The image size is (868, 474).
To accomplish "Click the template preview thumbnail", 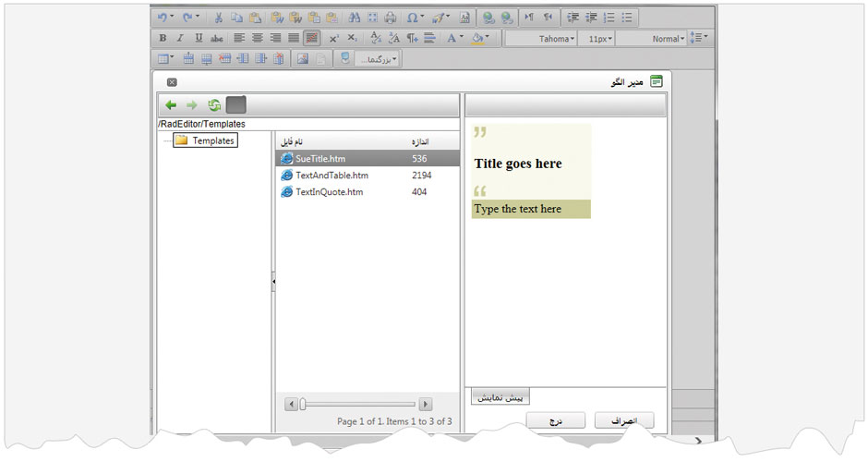I will pyautogui.click(x=532, y=171).
